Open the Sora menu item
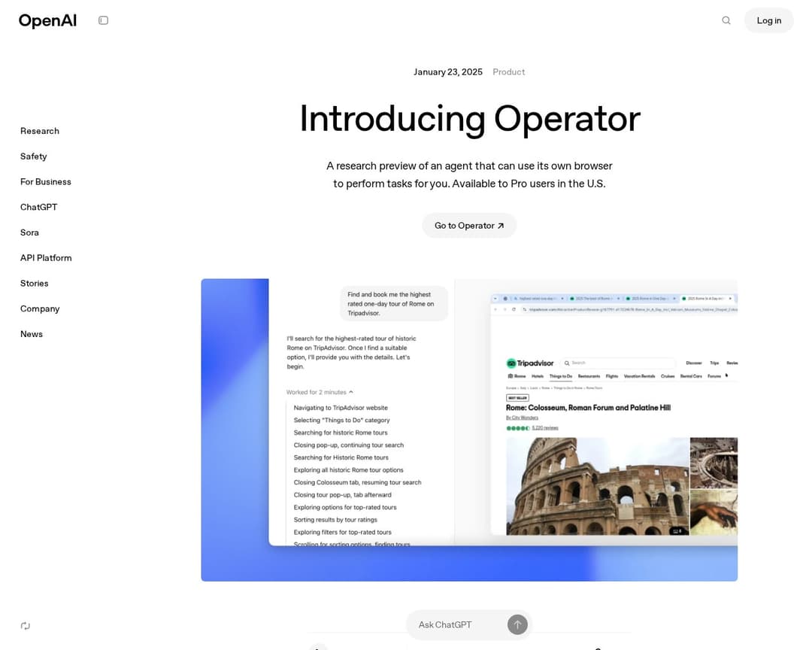The image size is (812, 650). (29, 232)
